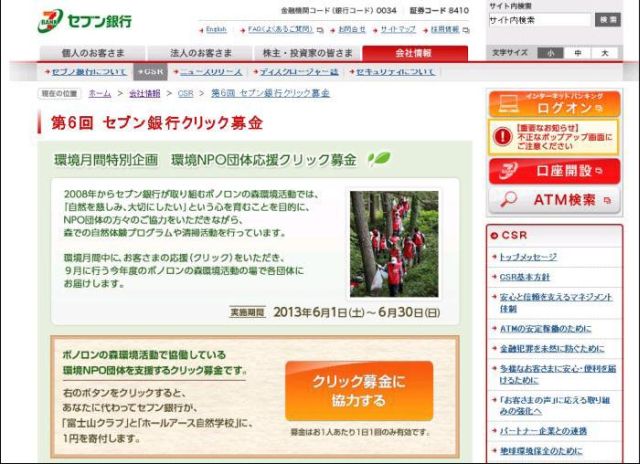Screen dimensions: 640x464
Task: Switch to 株主・投資家の皆さま tab
Action: pos(307,53)
